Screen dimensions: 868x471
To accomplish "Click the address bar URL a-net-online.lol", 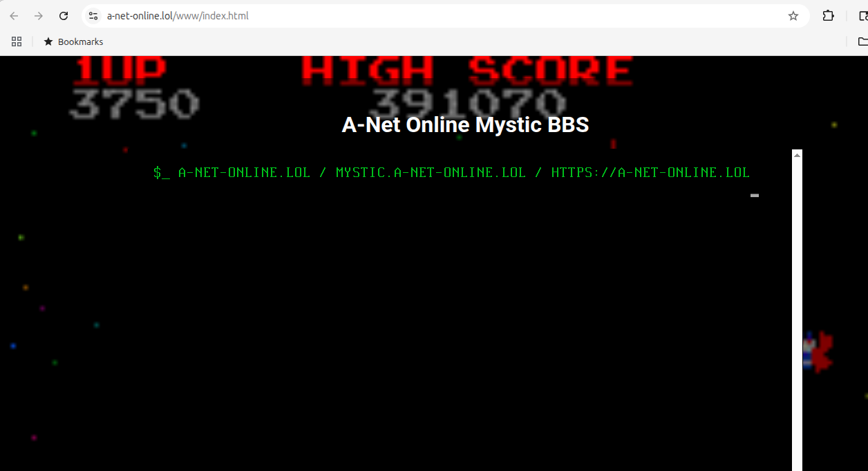I will pyautogui.click(x=178, y=15).
